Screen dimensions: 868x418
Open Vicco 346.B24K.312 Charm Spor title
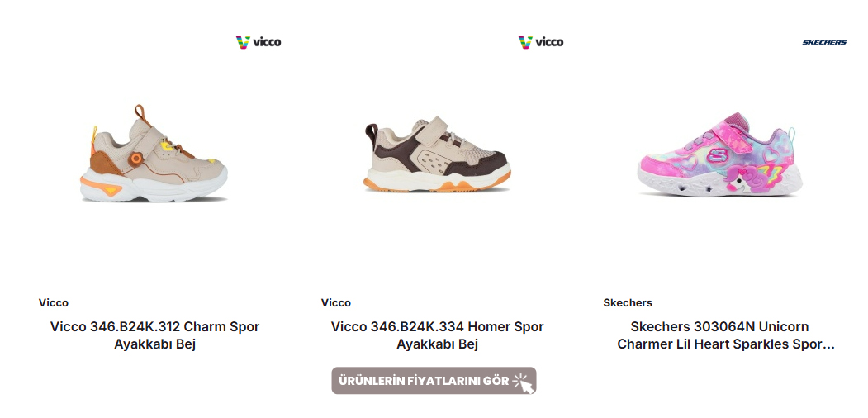[x=155, y=335]
